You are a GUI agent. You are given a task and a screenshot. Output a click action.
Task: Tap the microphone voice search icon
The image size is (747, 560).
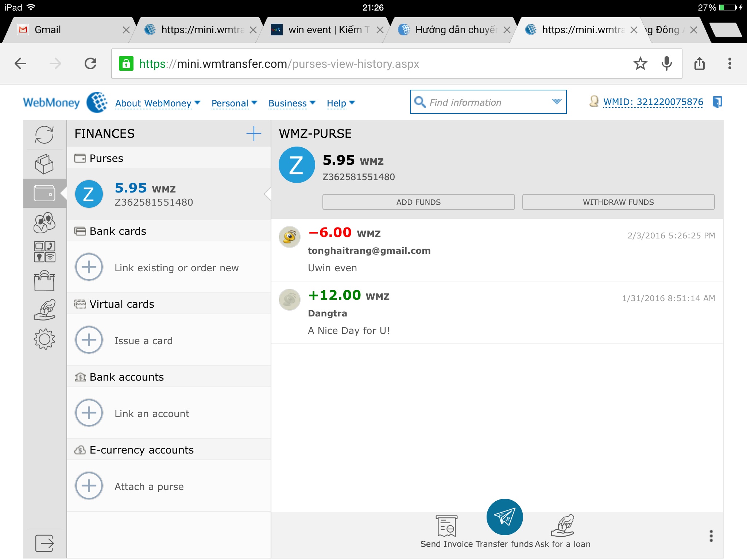[x=666, y=64]
